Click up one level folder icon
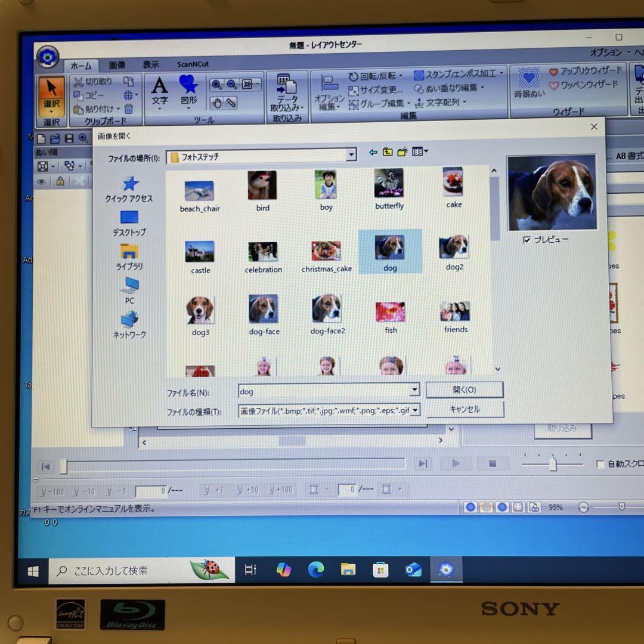Screen dimensions: 644x644 coord(388,152)
